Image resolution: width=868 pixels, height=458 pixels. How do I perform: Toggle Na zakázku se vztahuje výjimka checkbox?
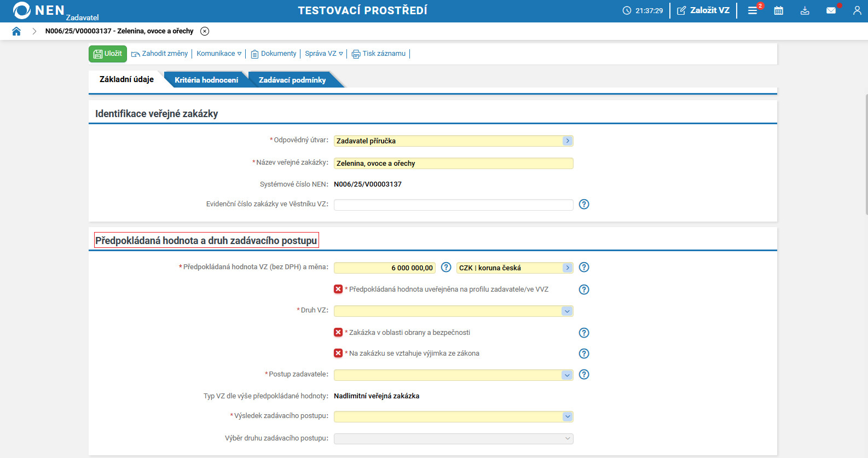click(x=338, y=353)
